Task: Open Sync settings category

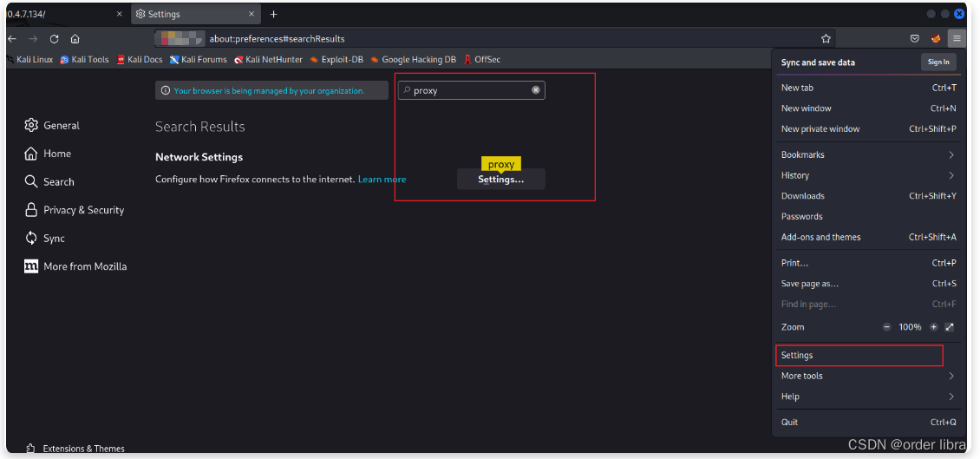Action: click(45, 239)
